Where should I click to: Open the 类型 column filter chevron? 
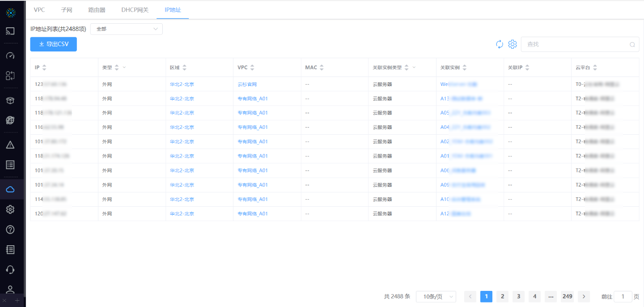click(124, 68)
